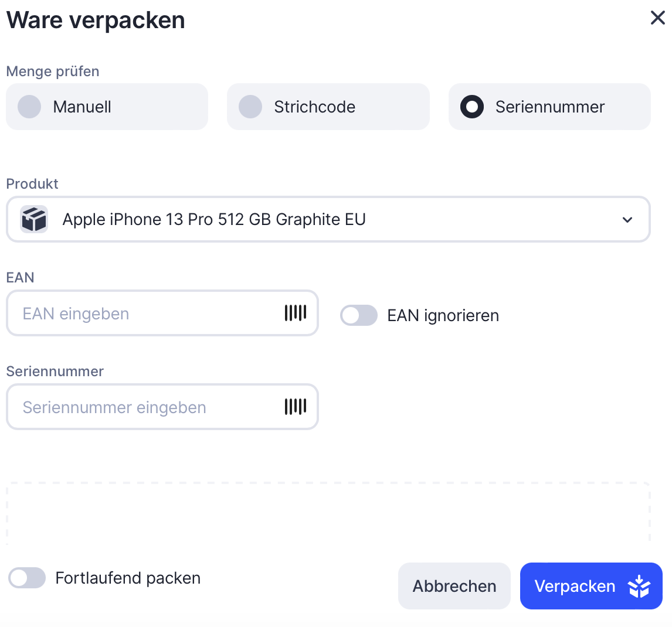Click into the Seriennummer eingeben field
The height and width of the screenshot is (627, 672).
[x=147, y=407]
